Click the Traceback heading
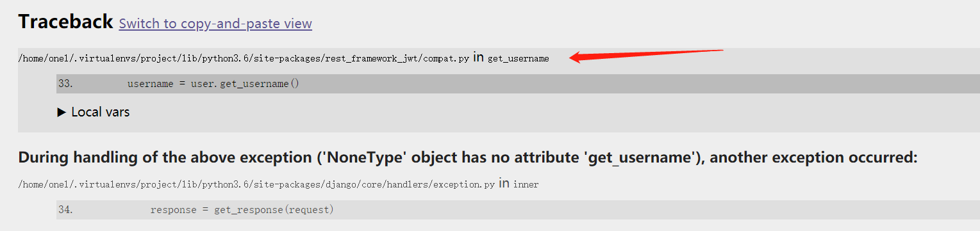Image resolution: width=980 pixels, height=231 pixels. click(65, 22)
